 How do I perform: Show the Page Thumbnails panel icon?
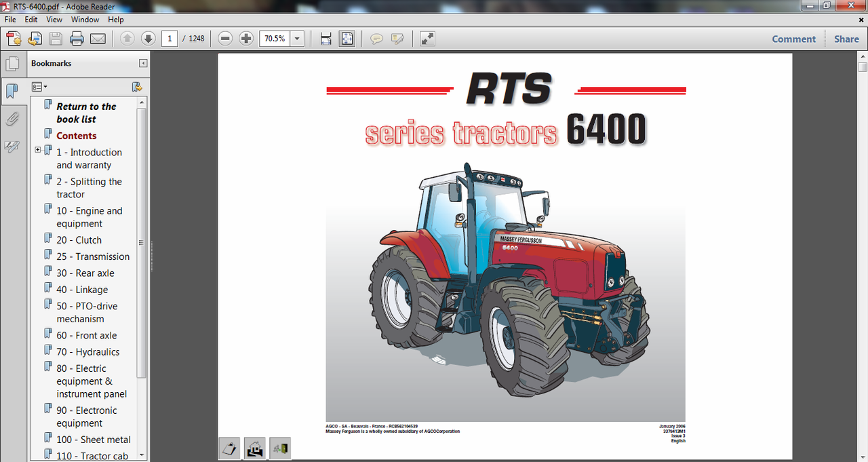12,64
